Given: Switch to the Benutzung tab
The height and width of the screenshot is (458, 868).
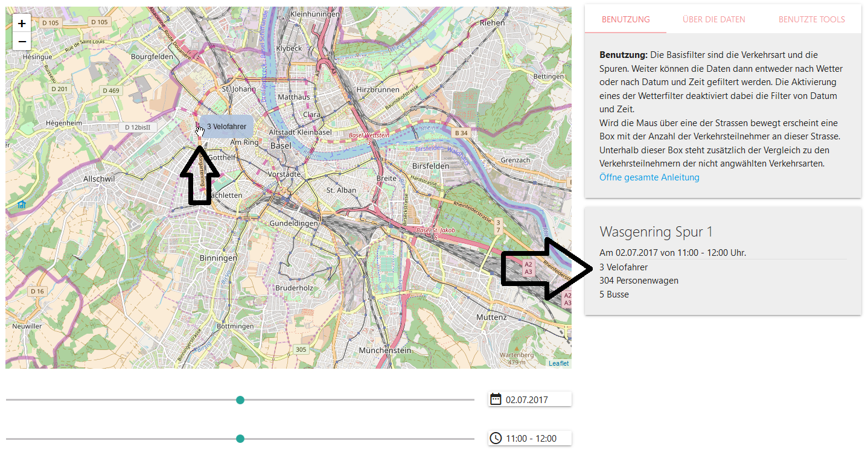Looking at the screenshot, I should click(625, 19).
